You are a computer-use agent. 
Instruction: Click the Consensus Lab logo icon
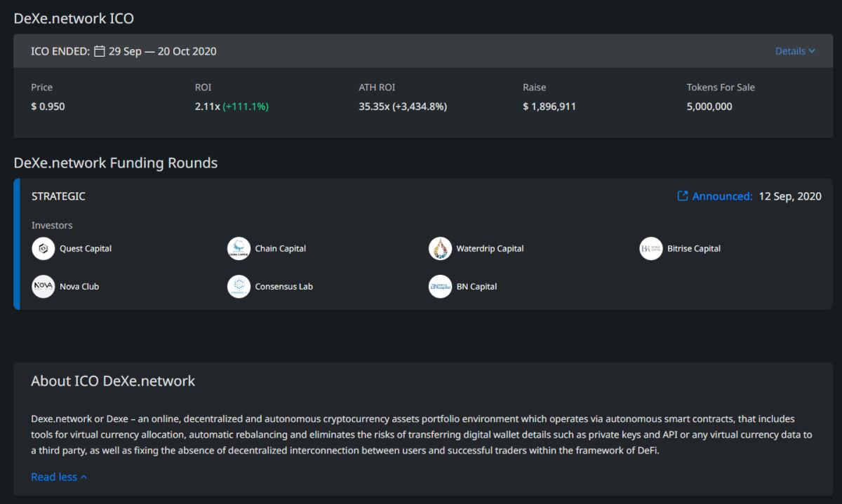[x=239, y=287]
